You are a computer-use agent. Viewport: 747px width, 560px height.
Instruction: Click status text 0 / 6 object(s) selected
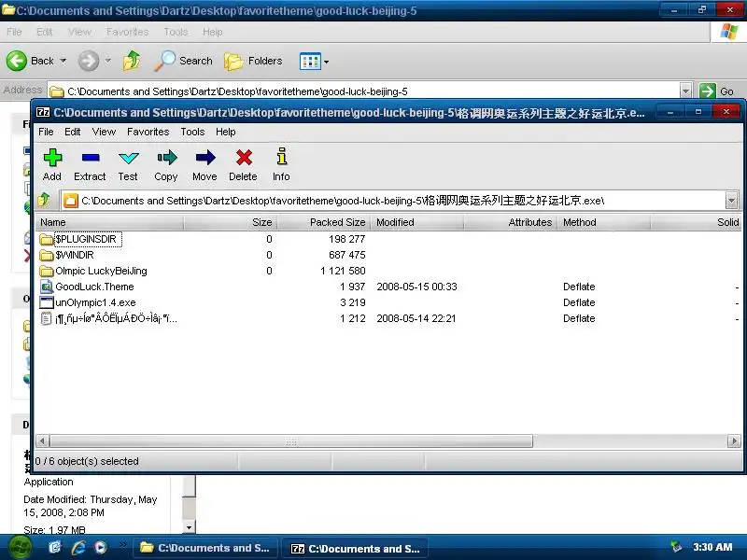(x=87, y=461)
